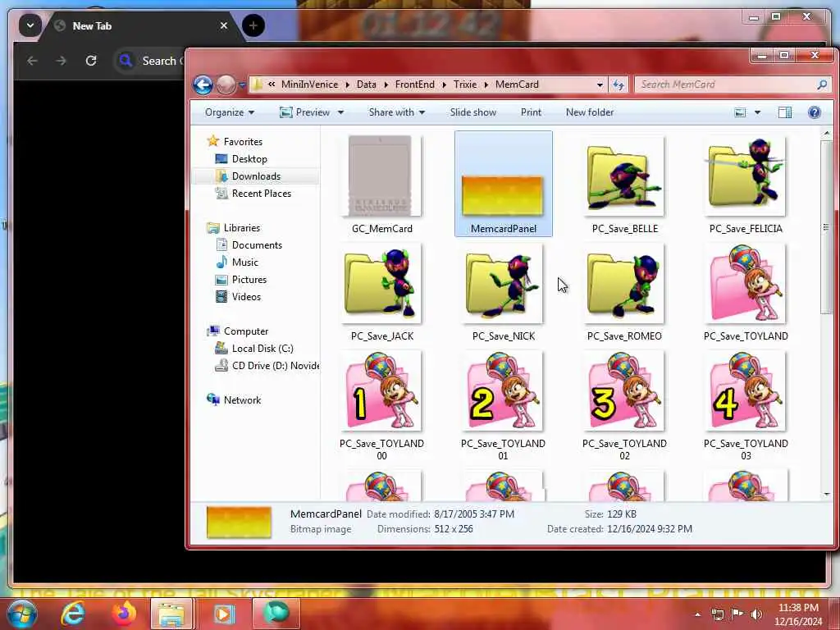Switch to the New Tab browser tab
Screen dimensions: 840x630
pyautogui.click(x=143, y=25)
